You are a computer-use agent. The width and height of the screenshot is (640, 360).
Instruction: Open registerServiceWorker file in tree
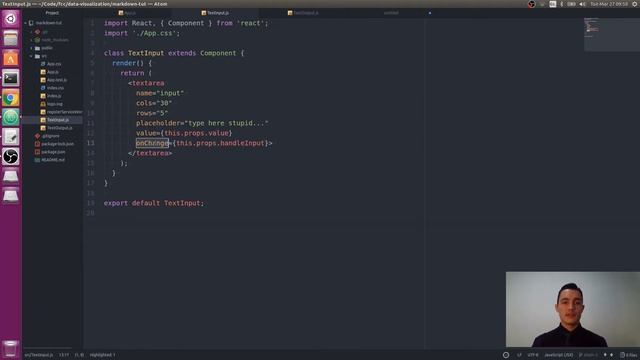pos(61,112)
